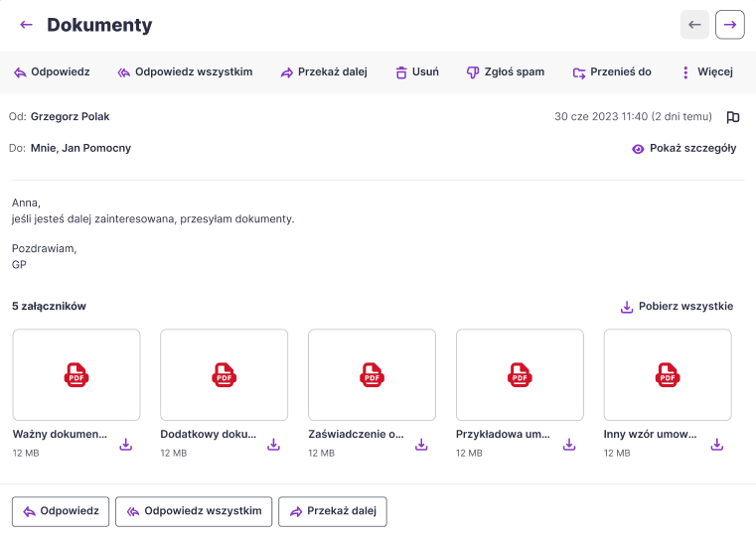Image resolution: width=756 pixels, height=534 pixels.
Task: Download the Przykładowa umowa attachment
Action: pos(569,445)
